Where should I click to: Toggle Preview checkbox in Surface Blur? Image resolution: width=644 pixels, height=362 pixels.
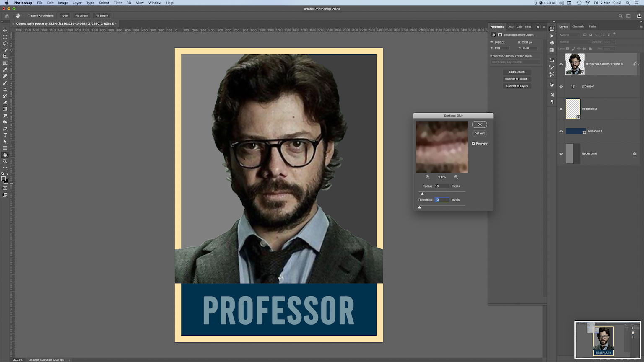473,143
